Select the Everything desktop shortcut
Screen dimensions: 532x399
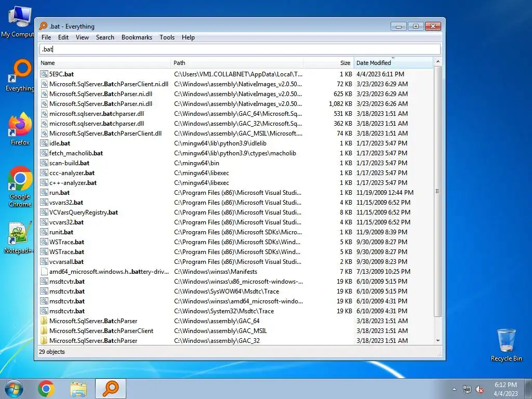click(x=20, y=75)
